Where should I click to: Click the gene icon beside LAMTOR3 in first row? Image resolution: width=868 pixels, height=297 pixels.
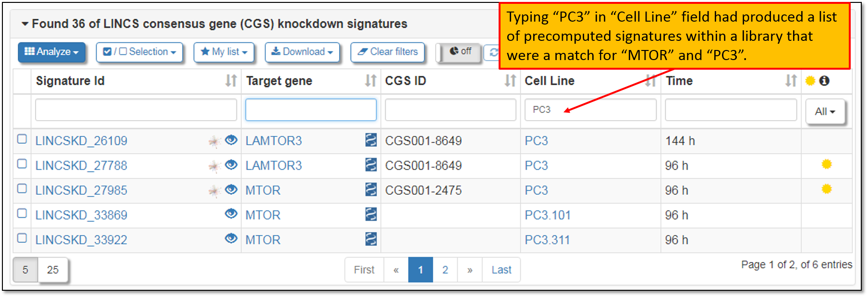click(x=371, y=140)
